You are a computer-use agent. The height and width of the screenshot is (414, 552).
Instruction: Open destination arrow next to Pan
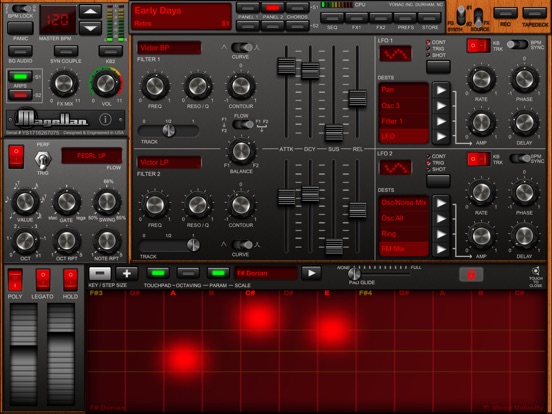click(x=441, y=90)
